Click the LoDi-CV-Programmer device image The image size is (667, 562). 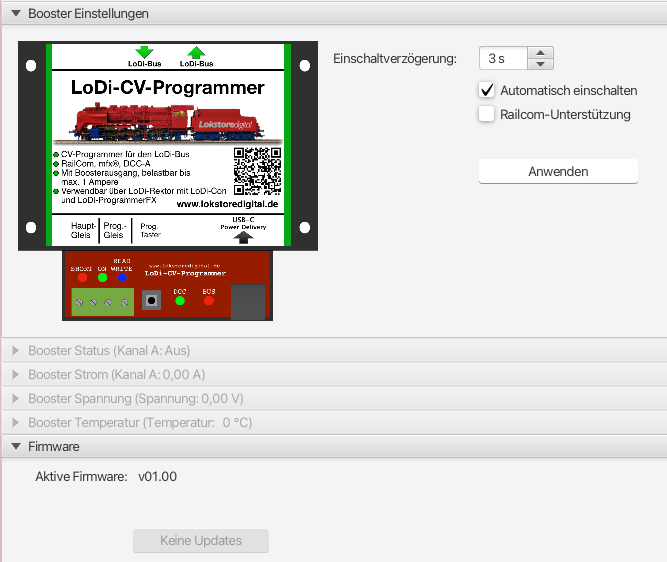pyautogui.click(x=168, y=181)
